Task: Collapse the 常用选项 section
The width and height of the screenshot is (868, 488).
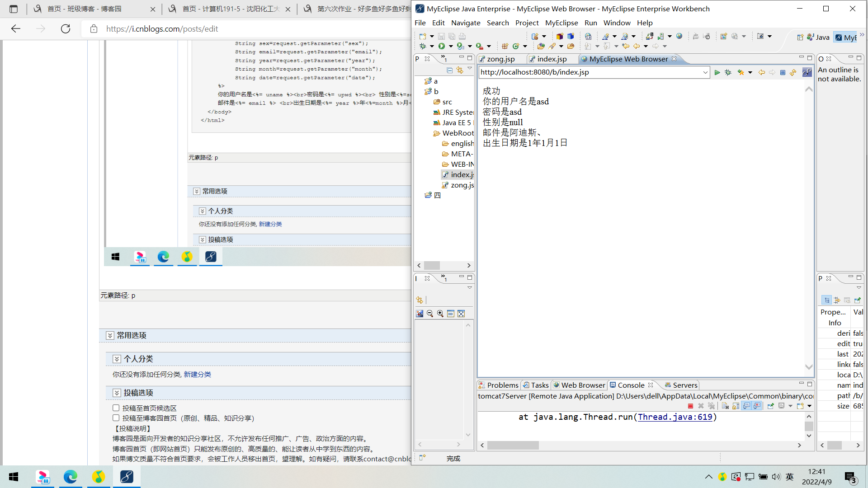Action: click(x=110, y=335)
